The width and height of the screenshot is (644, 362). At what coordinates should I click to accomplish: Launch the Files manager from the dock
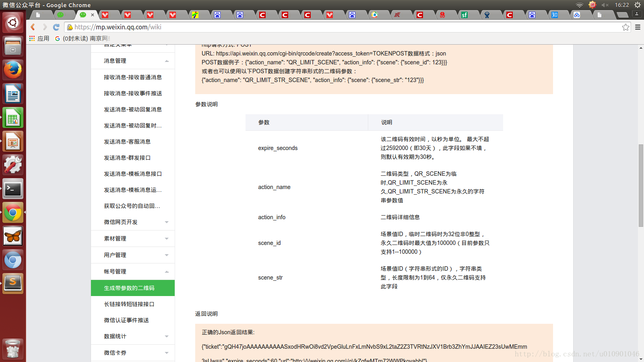pyautogui.click(x=13, y=46)
